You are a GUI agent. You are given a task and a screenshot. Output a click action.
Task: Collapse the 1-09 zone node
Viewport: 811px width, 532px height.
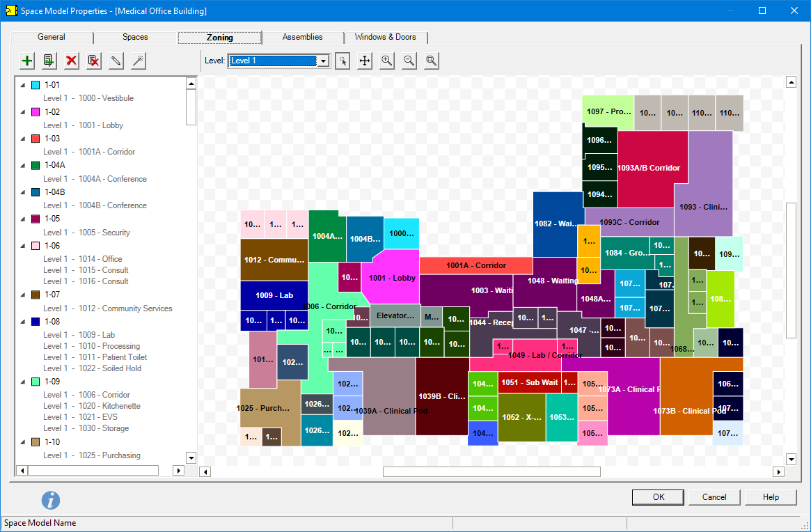(x=23, y=382)
